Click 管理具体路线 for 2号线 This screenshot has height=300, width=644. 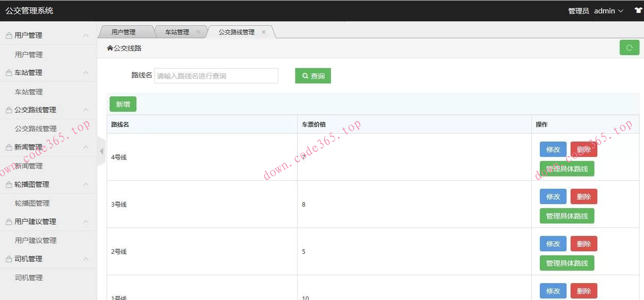tap(567, 263)
